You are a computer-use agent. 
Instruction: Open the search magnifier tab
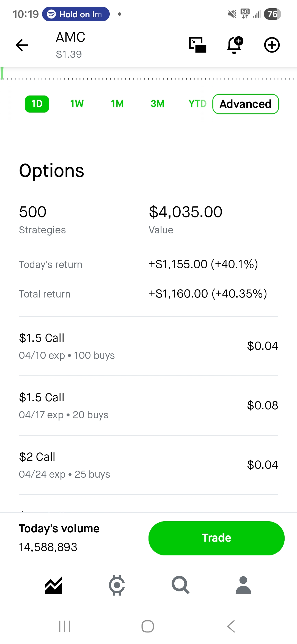[180, 585]
